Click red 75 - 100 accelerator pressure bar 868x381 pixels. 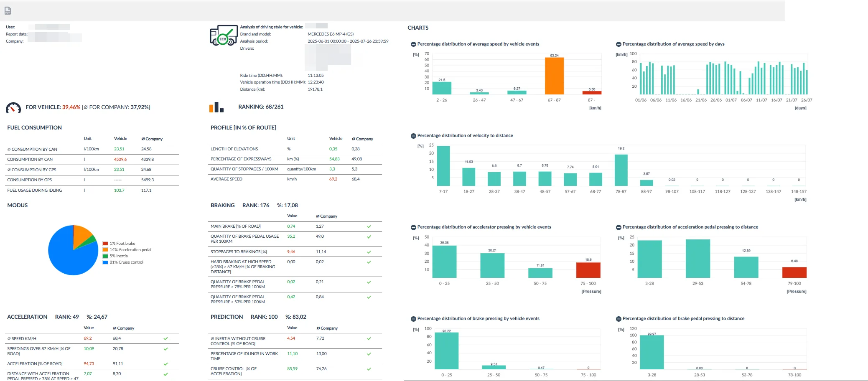coord(588,270)
